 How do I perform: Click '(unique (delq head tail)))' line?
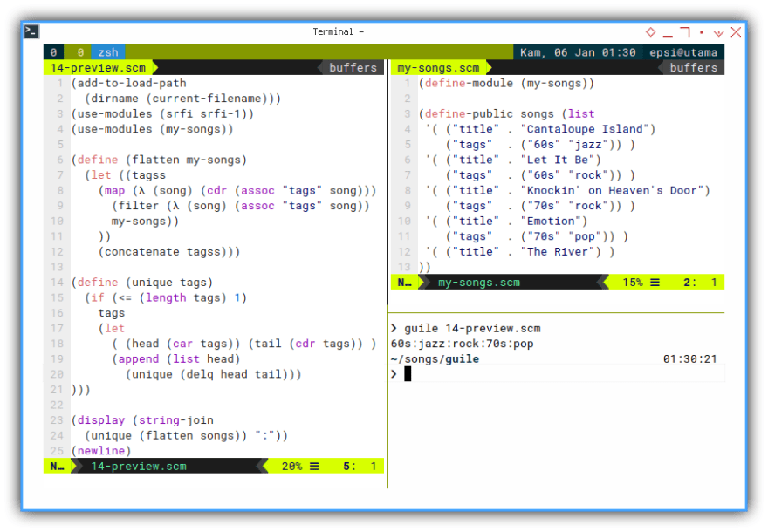point(213,374)
